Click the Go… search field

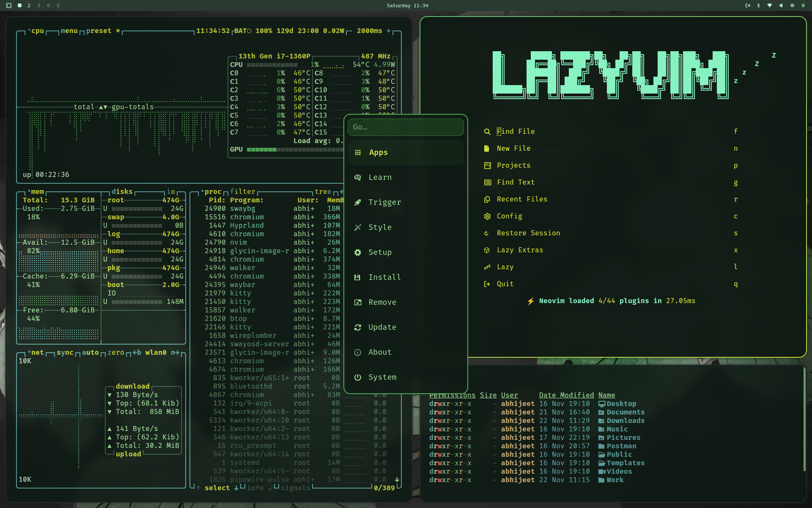(406, 127)
